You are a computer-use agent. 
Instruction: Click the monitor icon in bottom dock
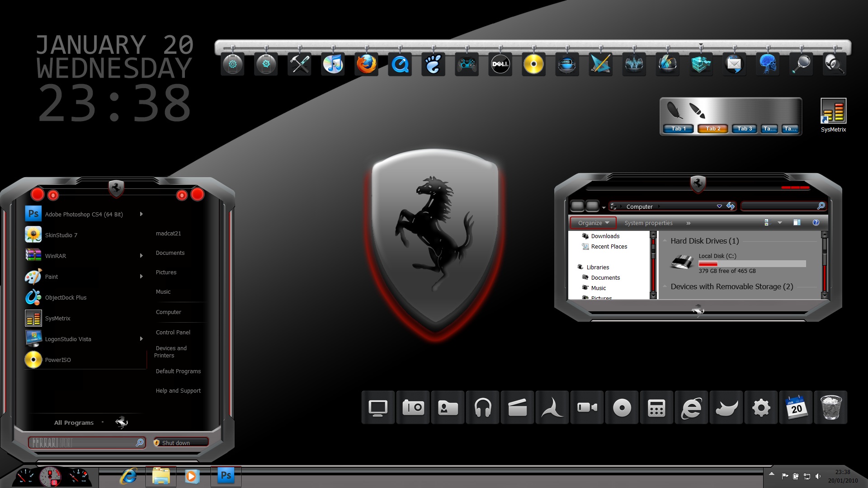(x=378, y=408)
